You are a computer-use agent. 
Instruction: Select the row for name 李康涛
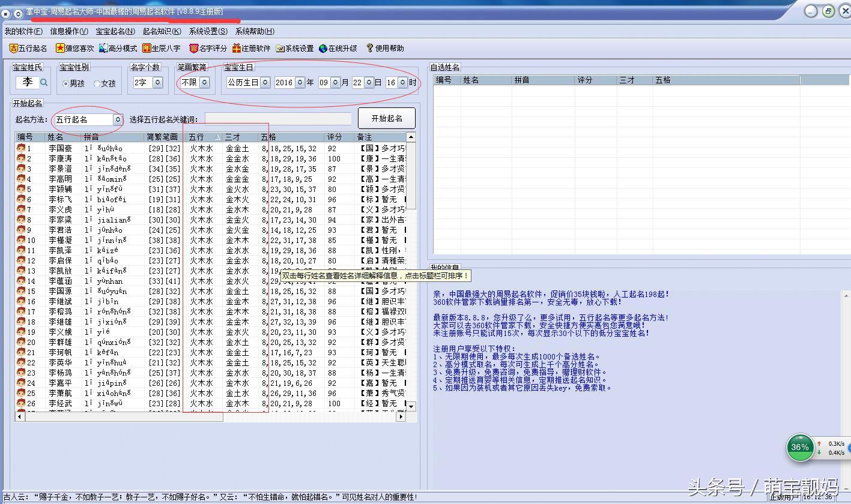point(60,158)
